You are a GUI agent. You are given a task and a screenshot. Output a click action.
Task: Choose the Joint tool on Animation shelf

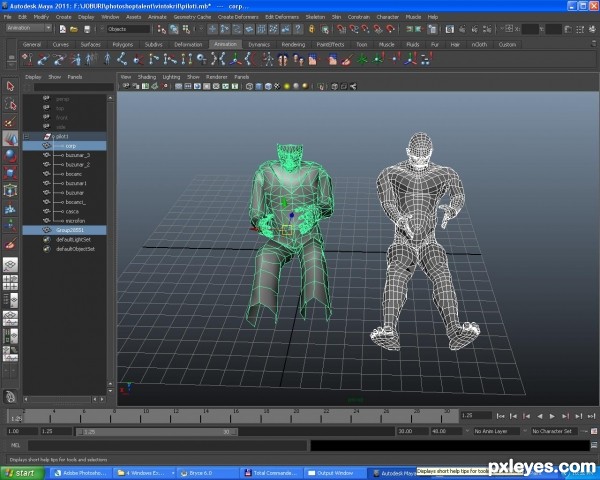122,59
